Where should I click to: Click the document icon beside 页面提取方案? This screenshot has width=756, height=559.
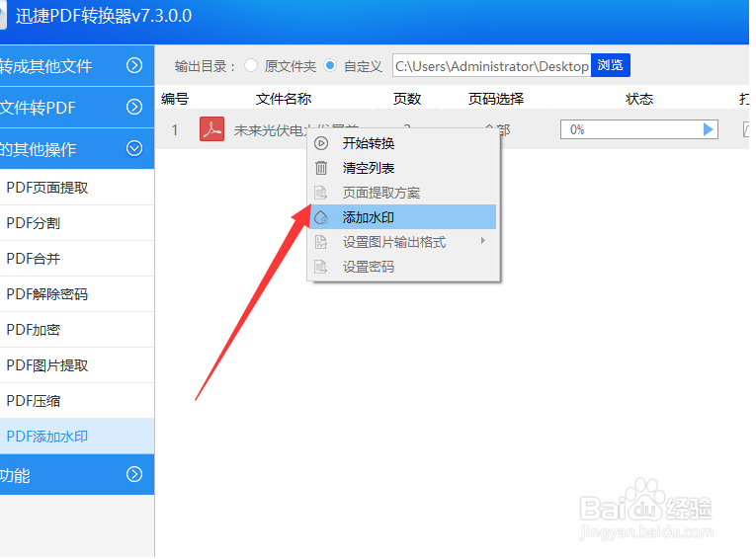point(321,193)
